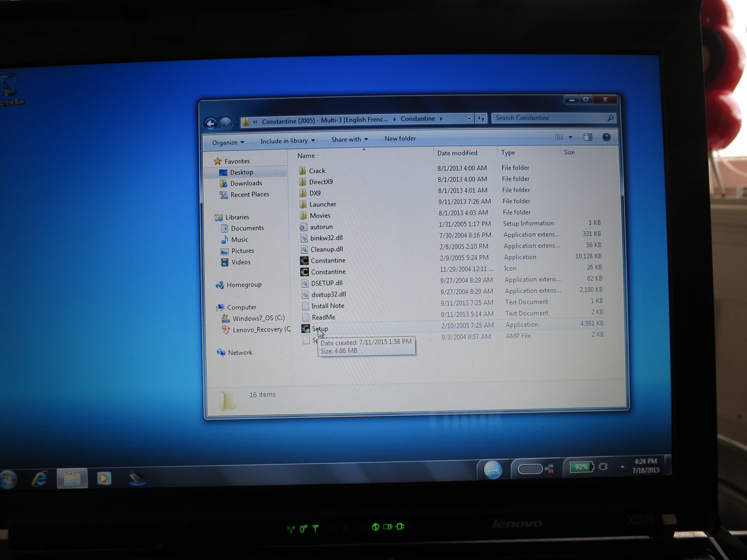Screen dimensions: 747x560
Task: Select the Setup application icon
Action: pyautogui.click(x=306, y=328)
